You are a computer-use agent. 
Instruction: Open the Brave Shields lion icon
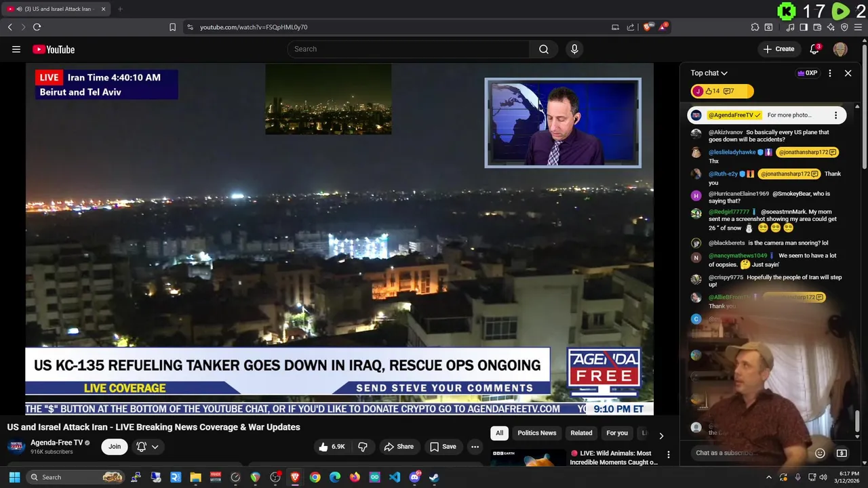648,27
